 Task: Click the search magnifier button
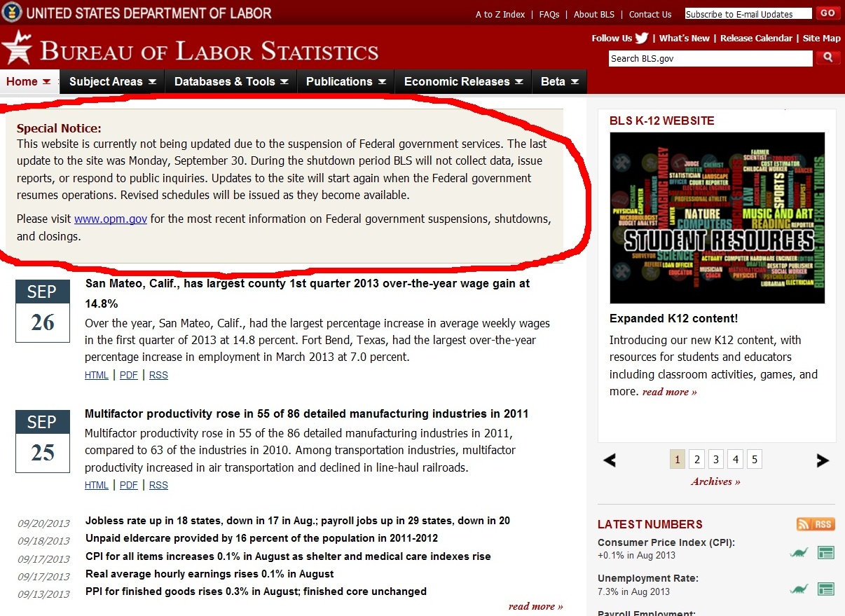(828, 57)
